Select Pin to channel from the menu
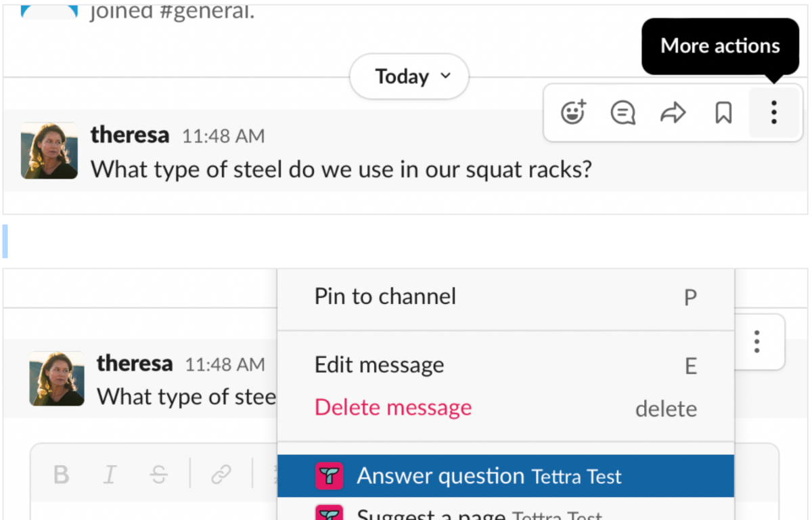812x520 pixels. 384,296
